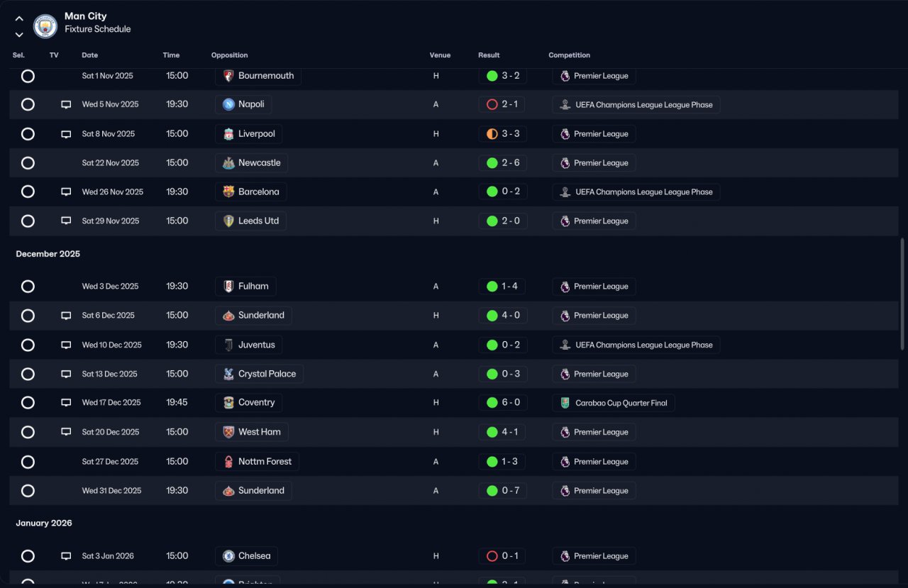Screen dimensions: 908x588
Task: Click the green win indicator for Newcastle 2-6
Action: (492, 163)
